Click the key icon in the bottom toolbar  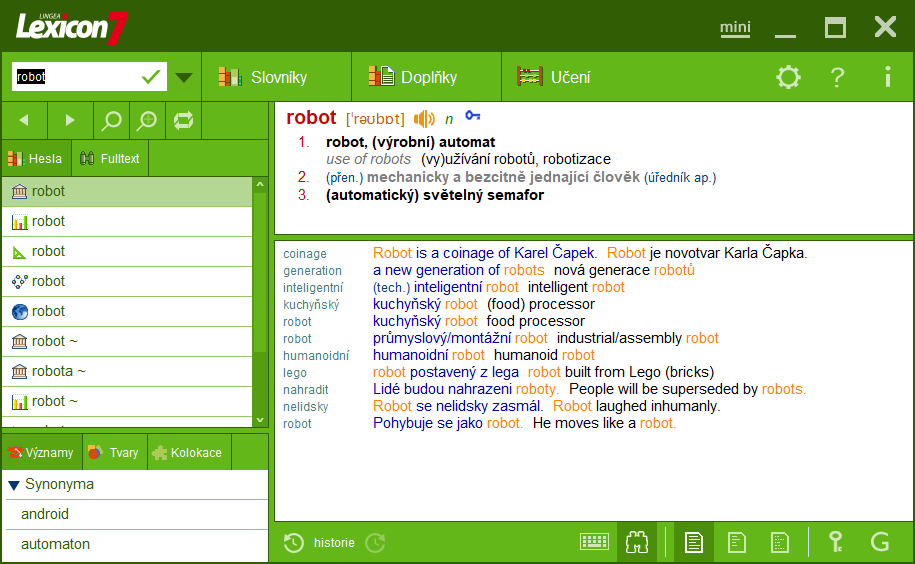point(836,542)
